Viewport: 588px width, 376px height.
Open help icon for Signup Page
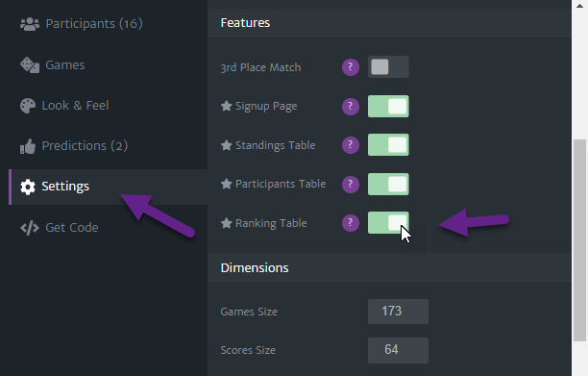tap(351, 106)
